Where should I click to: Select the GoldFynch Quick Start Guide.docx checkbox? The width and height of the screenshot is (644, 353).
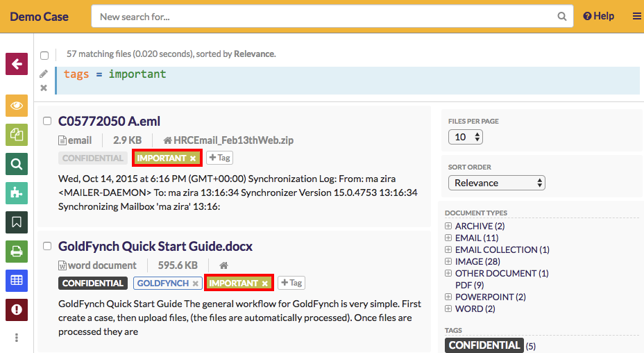[47, 245]
